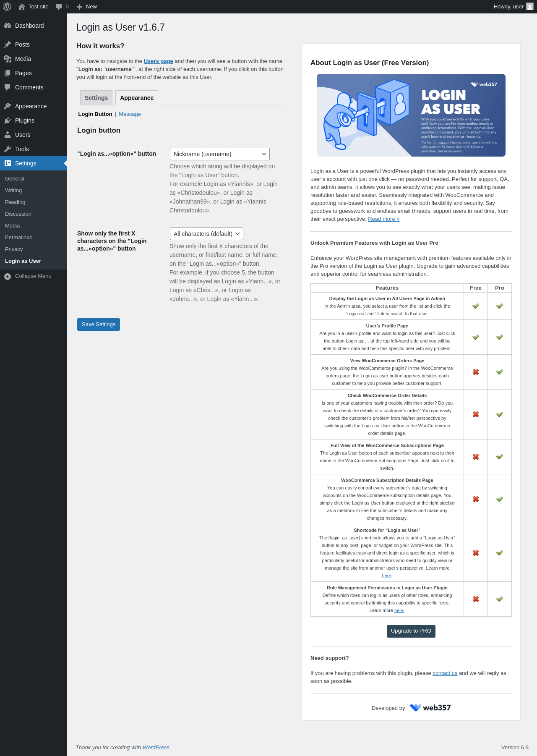Click the Plugins plug icon
This screenshot has width=537, height=756.
[x=8, y=120]
